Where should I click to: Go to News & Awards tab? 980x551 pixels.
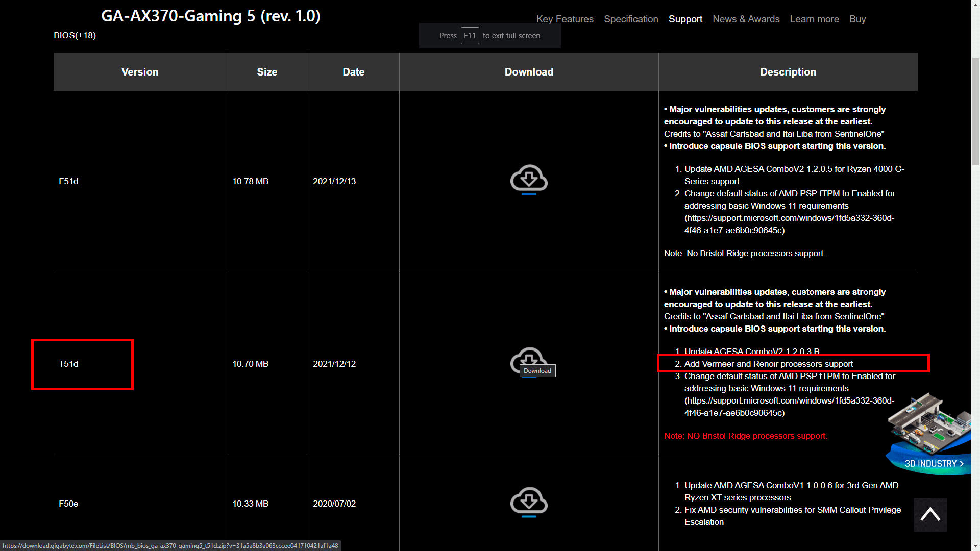[x=746, y=19]
